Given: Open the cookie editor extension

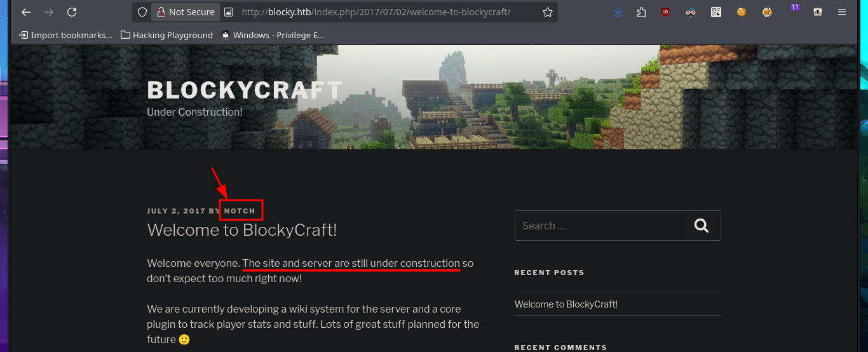Looking at the screenshot, I should coord(742,12).
